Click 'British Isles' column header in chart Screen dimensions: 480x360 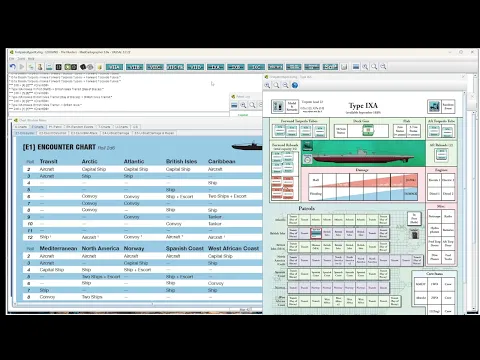(182, 161)
